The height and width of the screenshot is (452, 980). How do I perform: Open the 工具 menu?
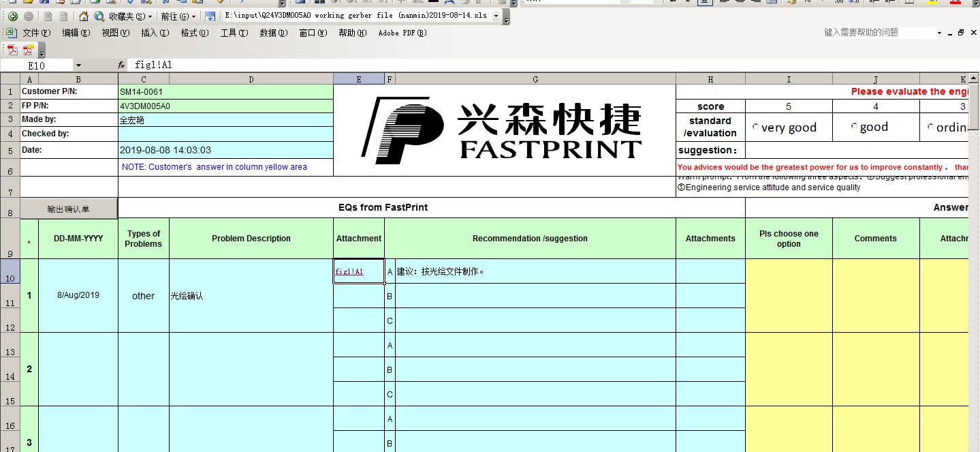[x=234, y=33]
